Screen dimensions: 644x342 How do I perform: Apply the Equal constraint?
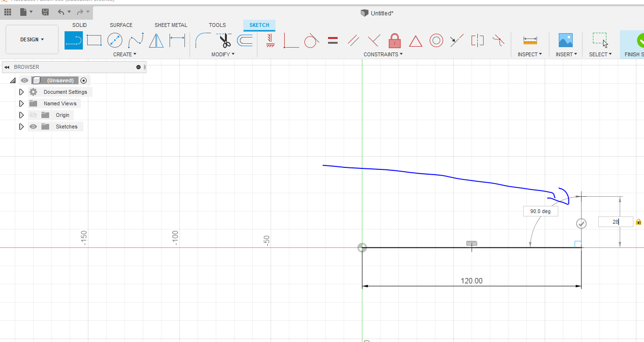pyautogui.click(x=332, y=40)
